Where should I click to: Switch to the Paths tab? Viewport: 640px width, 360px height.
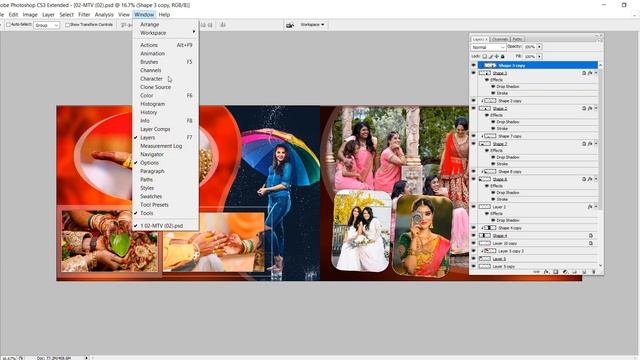pyautogui.click(x=517, y=39)
